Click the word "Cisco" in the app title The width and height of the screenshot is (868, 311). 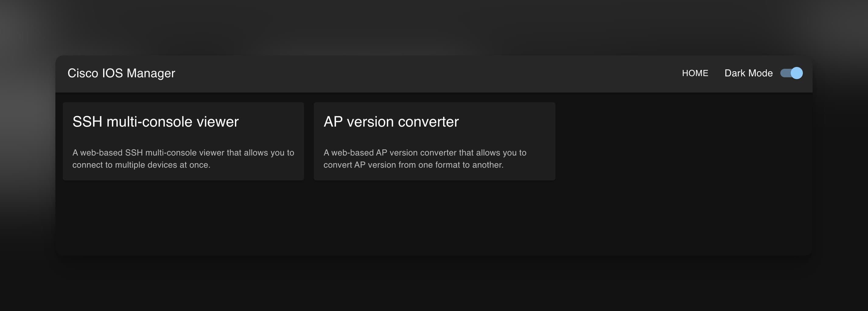coord(83,73)
